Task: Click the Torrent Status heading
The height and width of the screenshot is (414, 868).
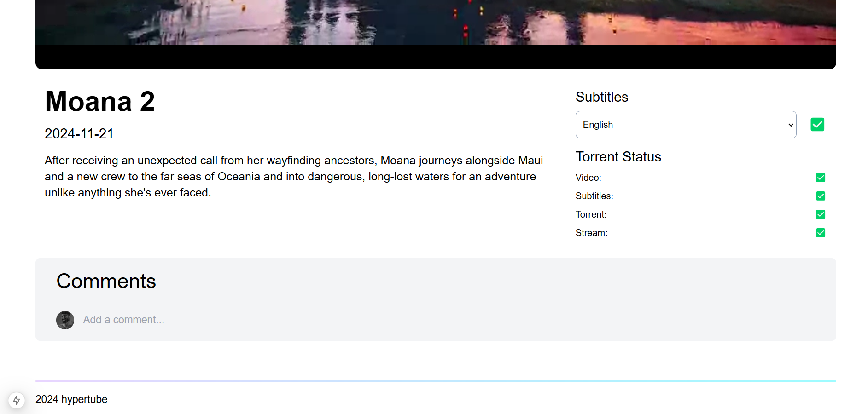Action: click(618, 157)
